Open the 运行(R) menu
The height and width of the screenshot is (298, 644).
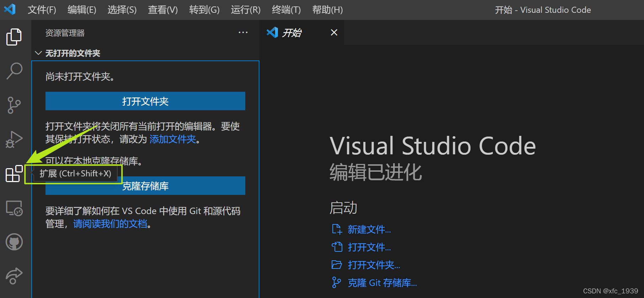coord(246,10)
